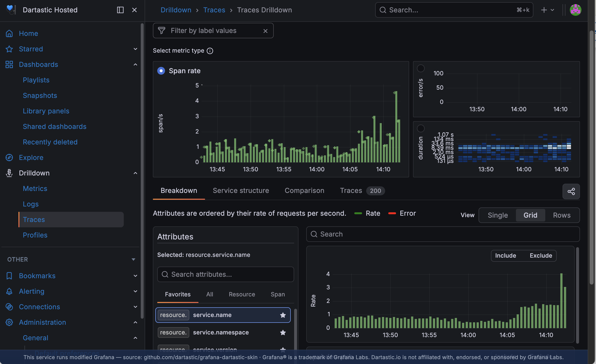Click Exclude on the rate panel

541,255
